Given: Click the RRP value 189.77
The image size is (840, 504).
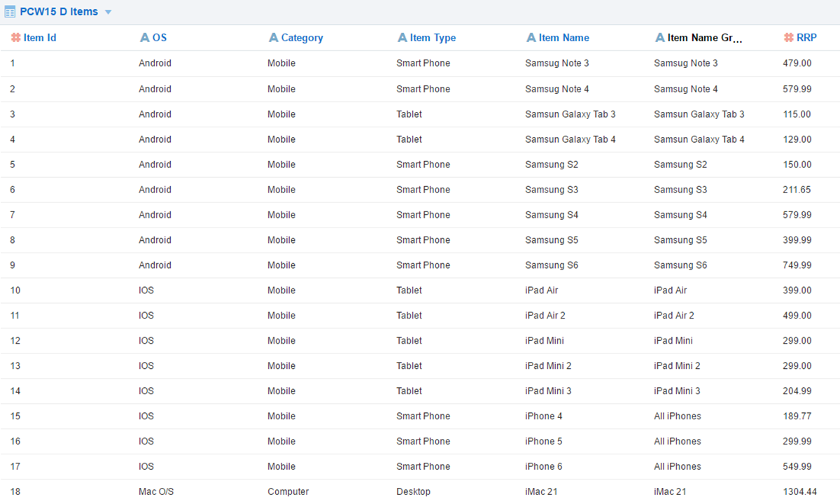Looking at the screenshot, I should 797,416.
